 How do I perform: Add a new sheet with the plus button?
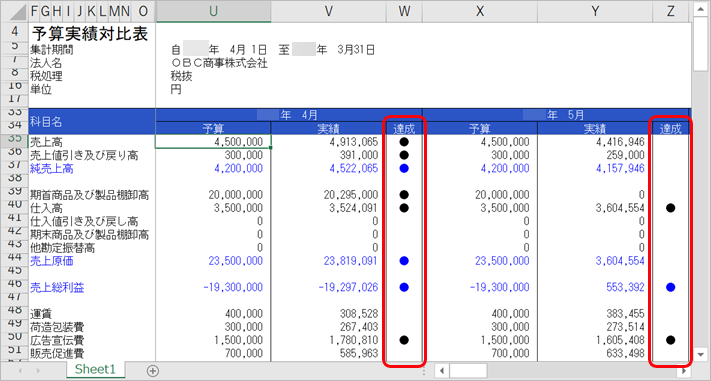coord(153,371)
